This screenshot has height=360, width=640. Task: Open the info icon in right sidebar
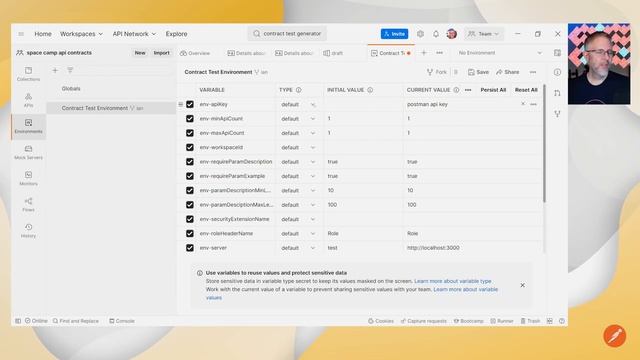pos(557,72)
